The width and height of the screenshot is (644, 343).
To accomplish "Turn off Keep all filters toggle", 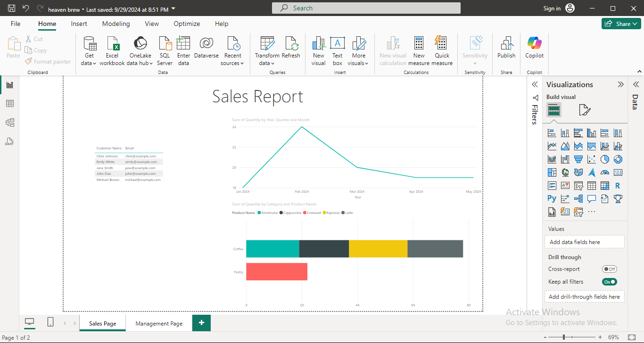I will click(610, 282).
